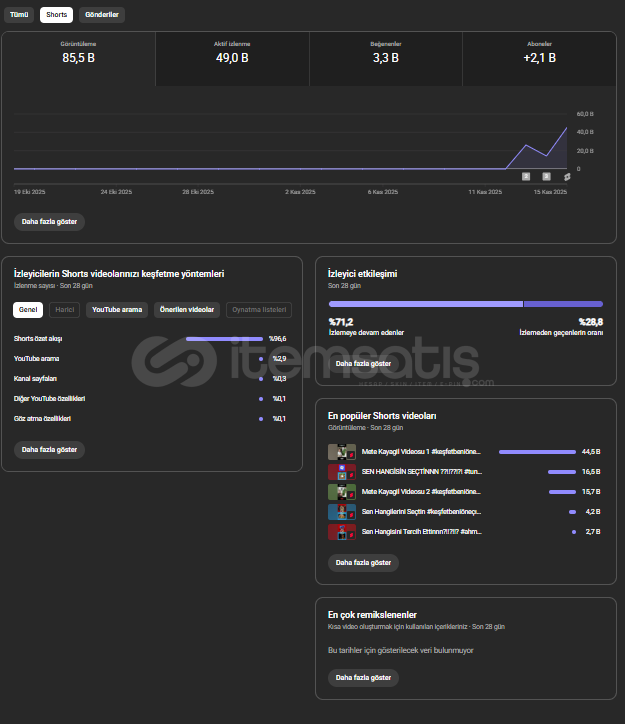Expand Daha fazla göster under the views chart
625x724 pixels.
pyautogui.click(x=49, y=222)
